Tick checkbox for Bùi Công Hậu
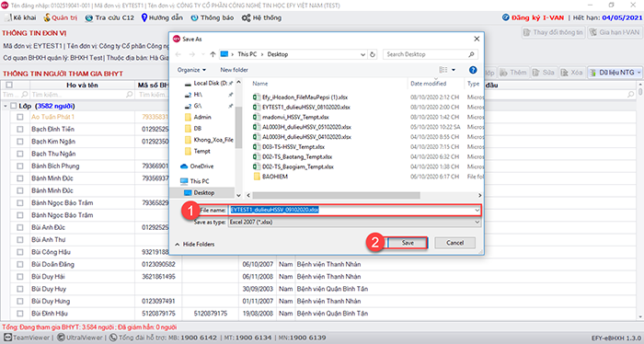The height and width of the screenshot is (344, 644). click(x=19, y=252)
